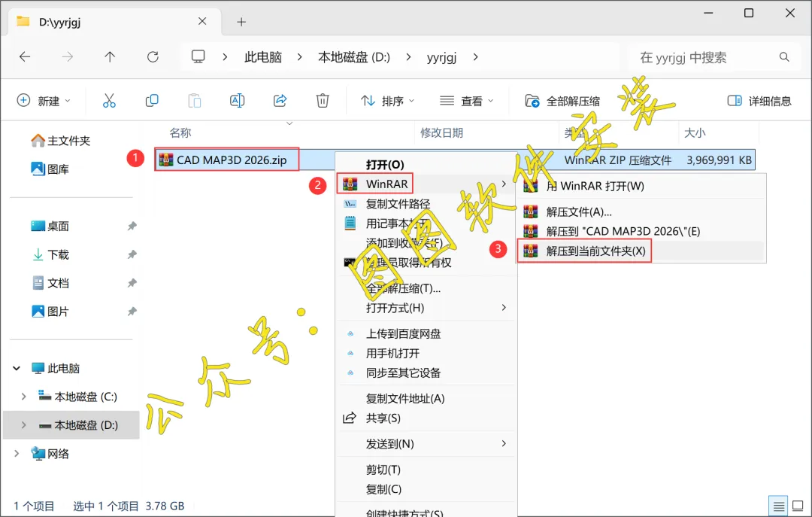Click the Cut scissors icon
Viewport: 812px width, 517px height.
point(109,101)
